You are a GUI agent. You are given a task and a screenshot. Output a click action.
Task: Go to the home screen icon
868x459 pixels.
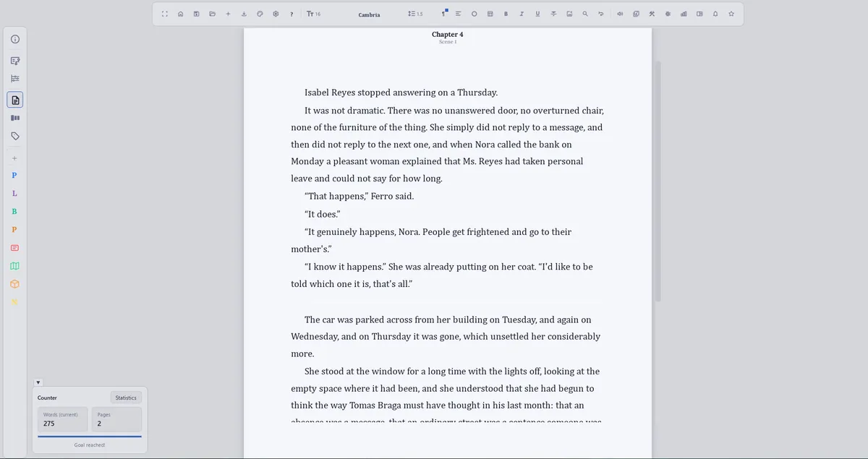point(180,14)
